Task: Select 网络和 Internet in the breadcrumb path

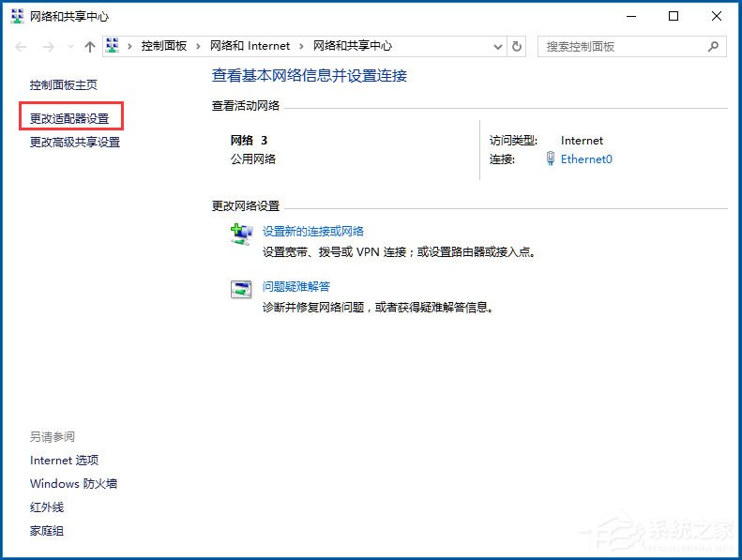Action: click(250, 46)
